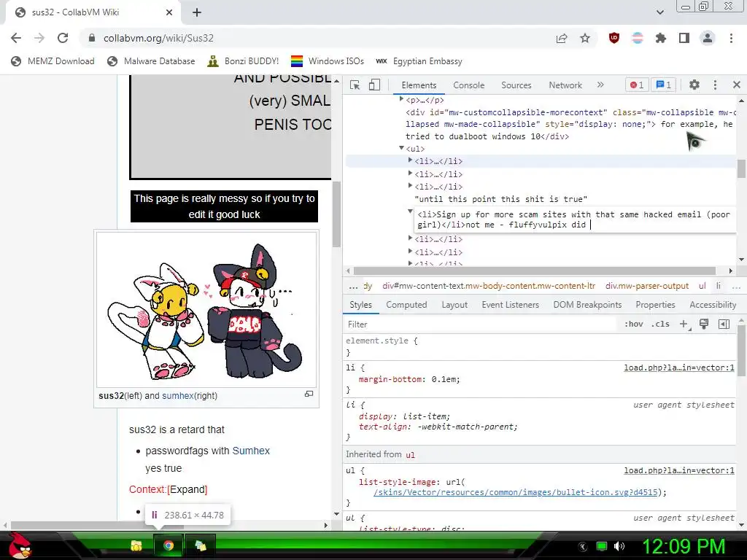This screenshot has width=747, height=560.
Task: Show the errors count badge
Action: click(x=637, y=85)
